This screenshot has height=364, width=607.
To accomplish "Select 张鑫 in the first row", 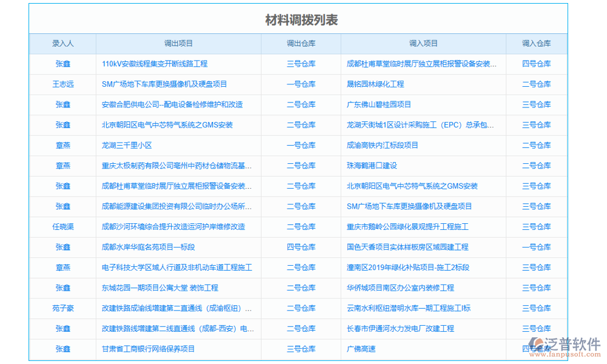I will point(63,64).
